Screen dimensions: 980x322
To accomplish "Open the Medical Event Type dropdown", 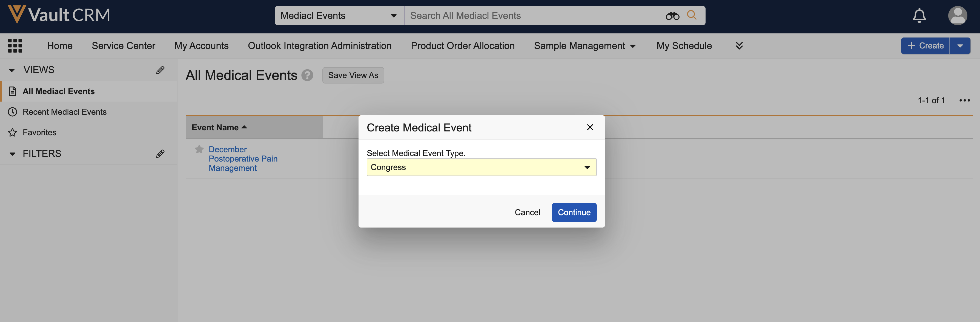I will [481, 167].
